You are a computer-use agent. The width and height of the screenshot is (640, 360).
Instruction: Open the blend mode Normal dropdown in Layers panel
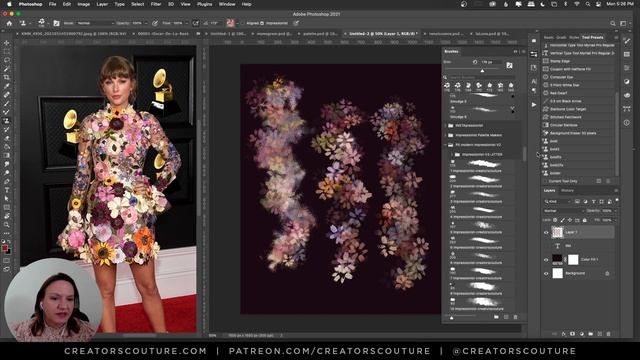tap(563, 211)
